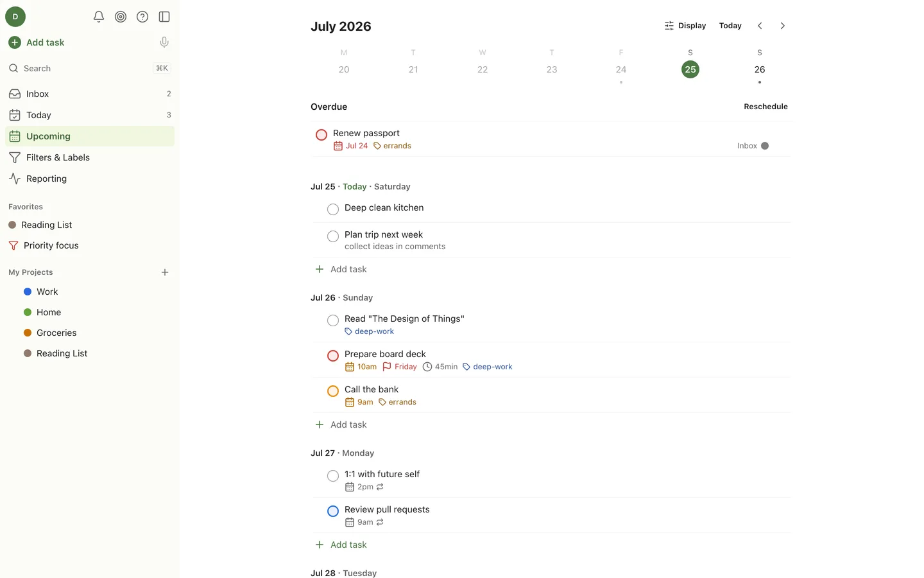
Task: Mark Review pull requests complete
Action: coord(333,511)
